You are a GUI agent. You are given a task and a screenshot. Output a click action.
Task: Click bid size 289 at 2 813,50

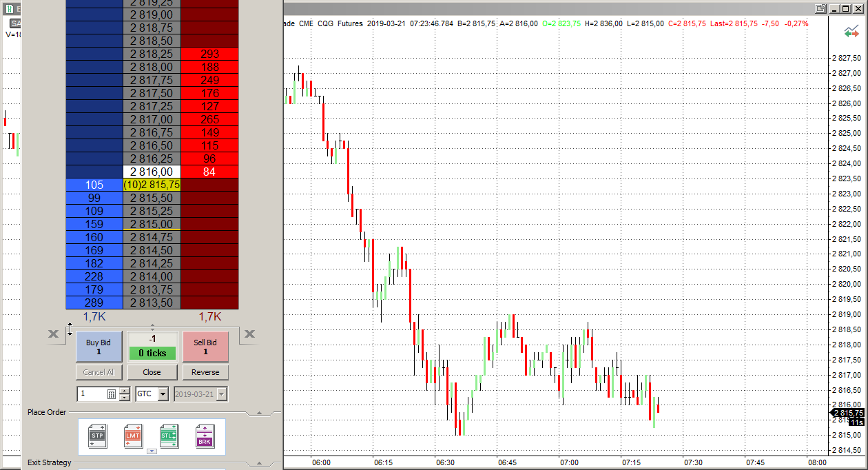(x=94, y=303)
